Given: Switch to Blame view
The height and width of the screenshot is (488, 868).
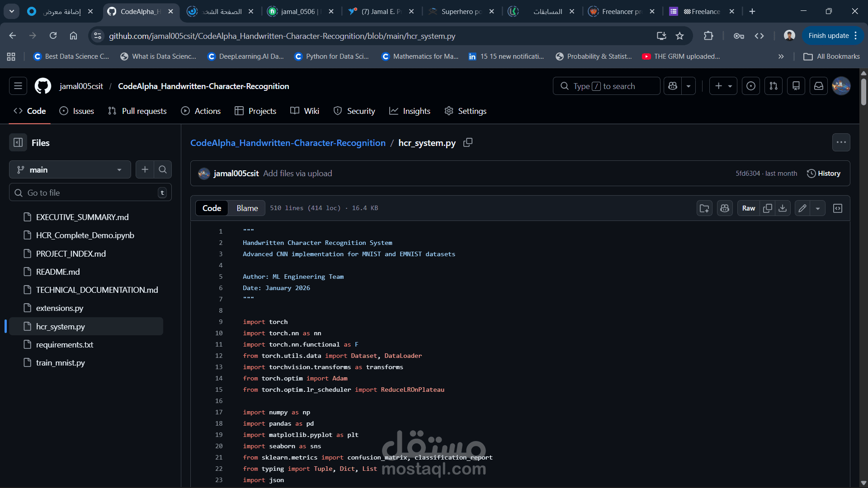Looking at the screenshot, I should (247, 208).
